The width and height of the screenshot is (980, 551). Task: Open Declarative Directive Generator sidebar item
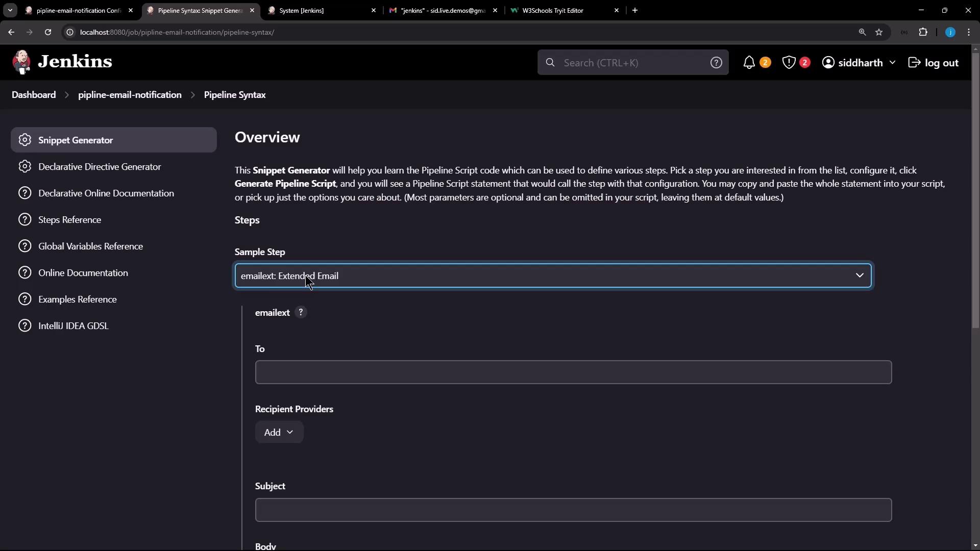click(x=100, y=167)
